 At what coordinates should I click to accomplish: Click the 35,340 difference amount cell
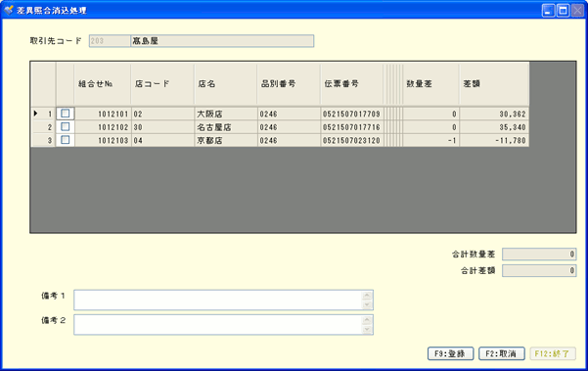tap(494, 127)
